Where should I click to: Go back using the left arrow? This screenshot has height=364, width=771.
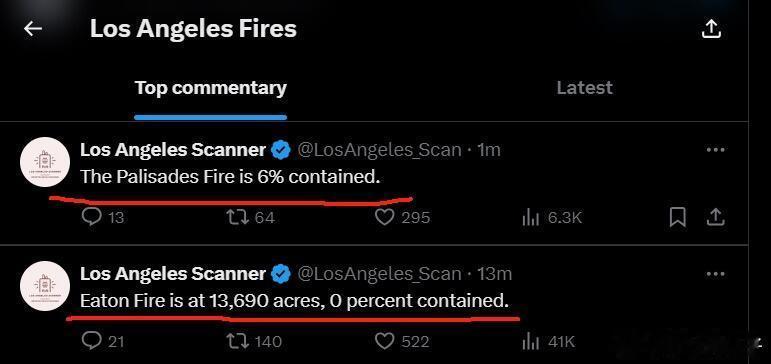click(33, 29)
